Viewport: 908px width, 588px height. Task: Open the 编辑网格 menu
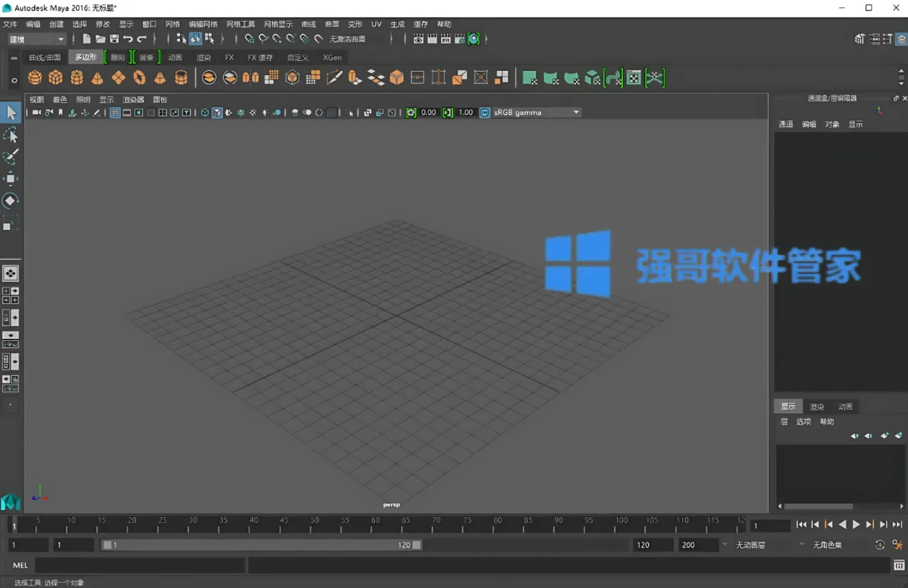(x=203, y=24)
